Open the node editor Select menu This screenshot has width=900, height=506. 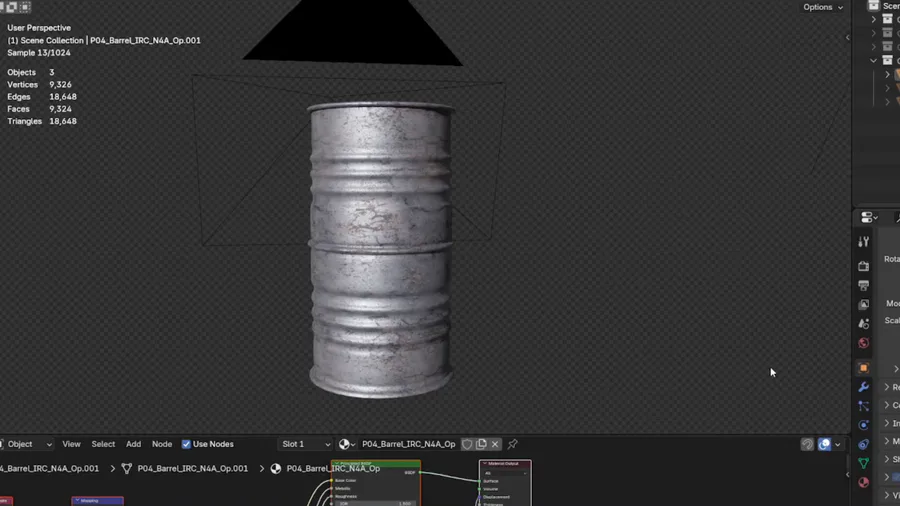(x=103, y=444)
